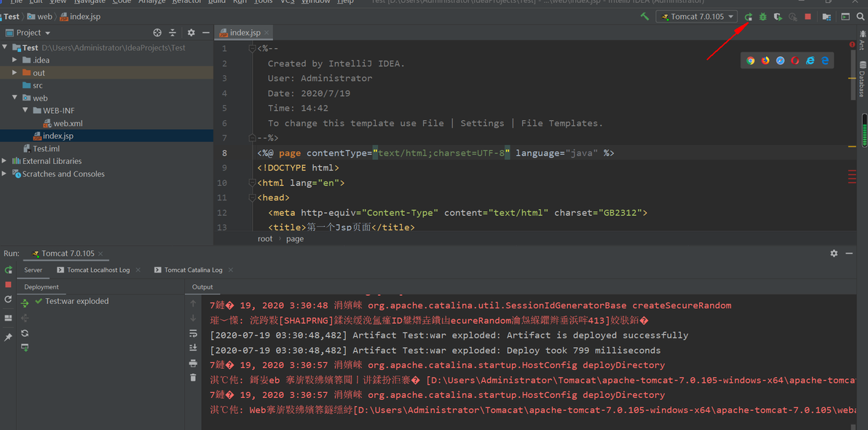This screenshot has width=868, height=430.
Task: Close the index.jsp editor tab
Action: pyautogui.click(x=267, y=33)
